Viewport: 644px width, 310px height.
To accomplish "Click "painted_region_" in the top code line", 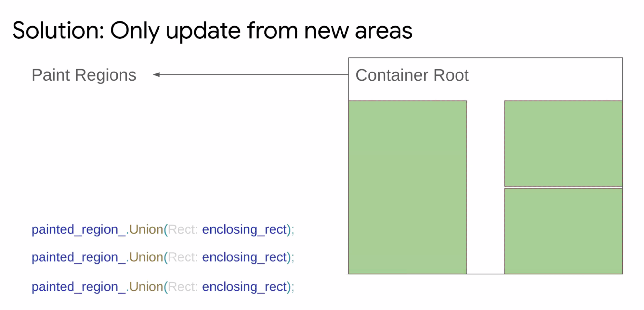I will tap(79, 229).
